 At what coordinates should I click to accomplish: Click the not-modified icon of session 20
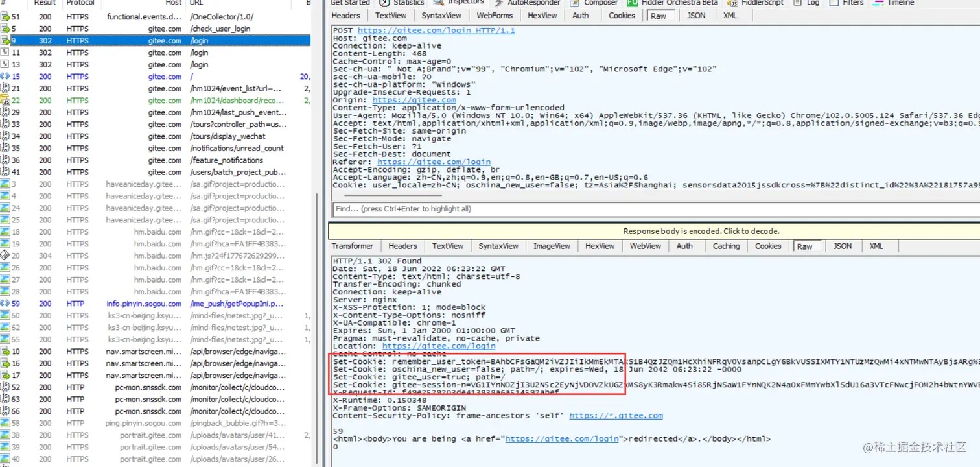pyautogui.click(x=5, y=256)
